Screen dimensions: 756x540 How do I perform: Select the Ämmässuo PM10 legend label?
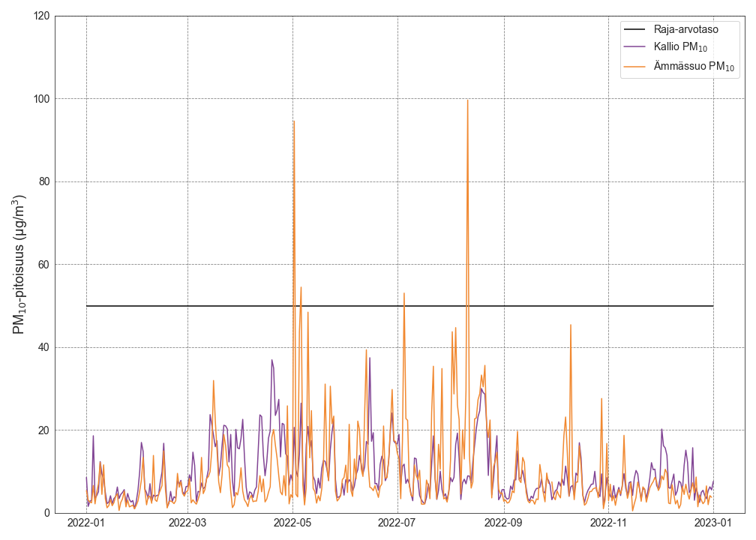(x=694, y=67)
